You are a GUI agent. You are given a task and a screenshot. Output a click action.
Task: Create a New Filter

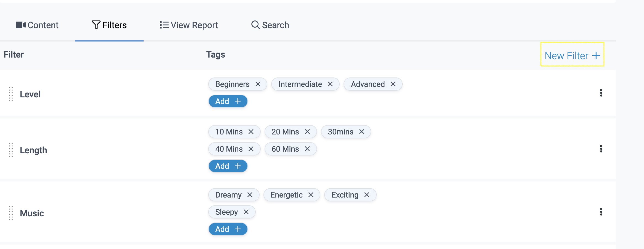[572, 56]
